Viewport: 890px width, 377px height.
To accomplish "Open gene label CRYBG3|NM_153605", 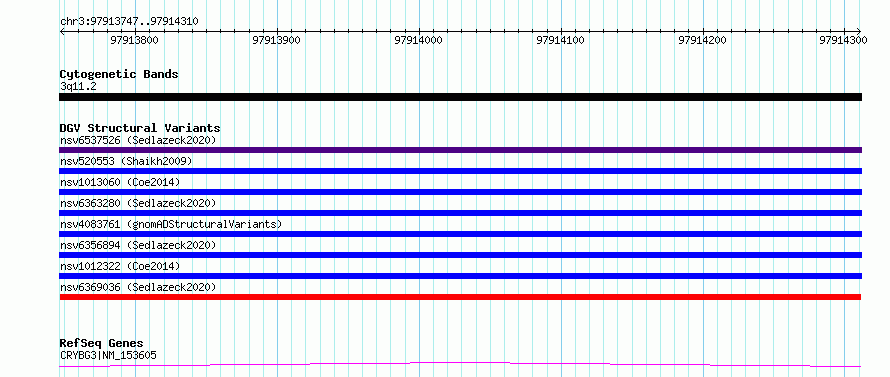I will tap(108, 355).
